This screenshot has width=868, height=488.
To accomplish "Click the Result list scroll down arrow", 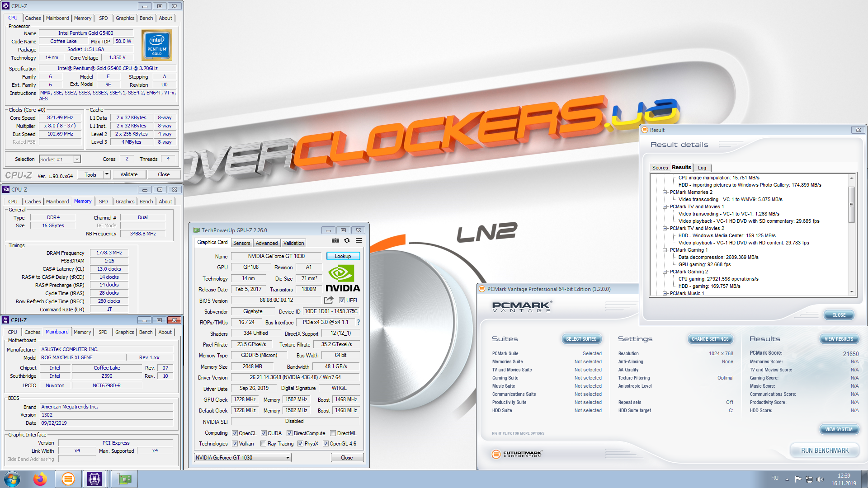I will 851,292.
